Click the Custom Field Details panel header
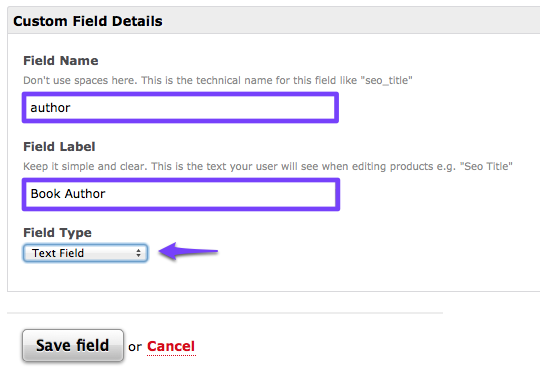The height and width of the screenshot is (385, 540). point(274,21)
